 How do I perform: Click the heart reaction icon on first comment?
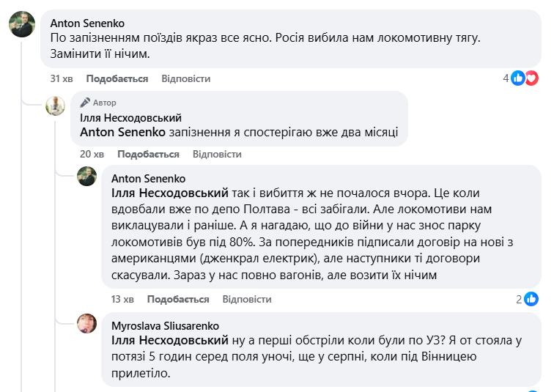click(531, 78)
